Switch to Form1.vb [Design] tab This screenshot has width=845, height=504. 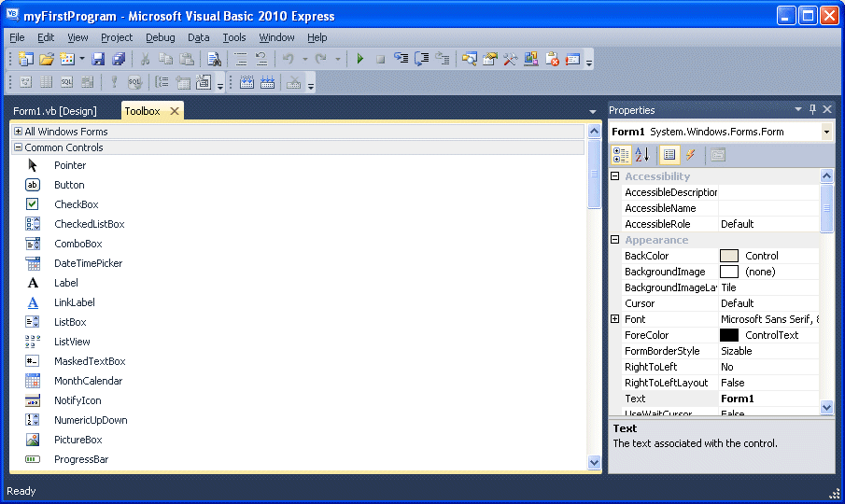(x=55, y=111)
